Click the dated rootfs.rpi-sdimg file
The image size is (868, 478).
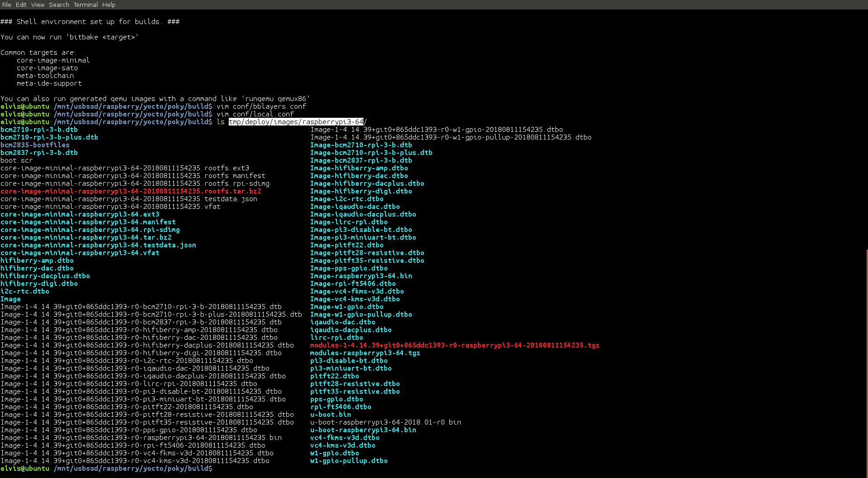135,183
